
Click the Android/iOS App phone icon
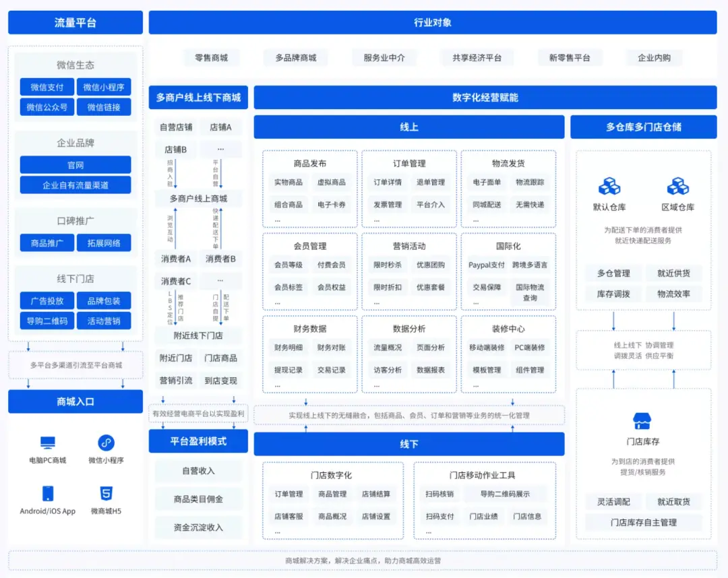(48, 493)
